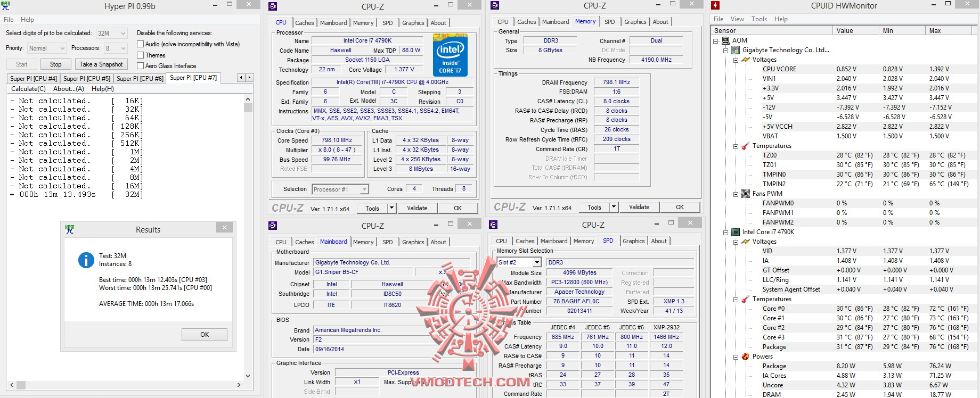
Task: Click the right tab-scroll arrow in Hyper PI
Action: [x=249, y=78]
